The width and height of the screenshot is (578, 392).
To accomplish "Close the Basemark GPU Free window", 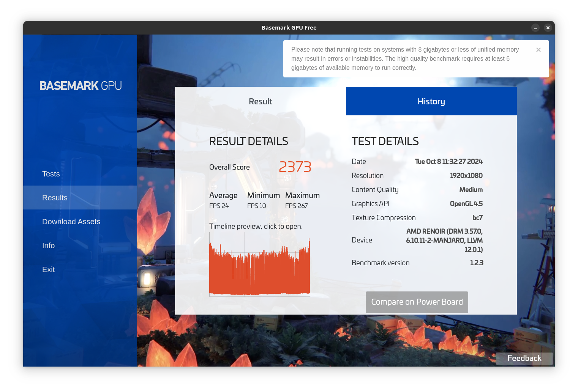I will (548, 28).
